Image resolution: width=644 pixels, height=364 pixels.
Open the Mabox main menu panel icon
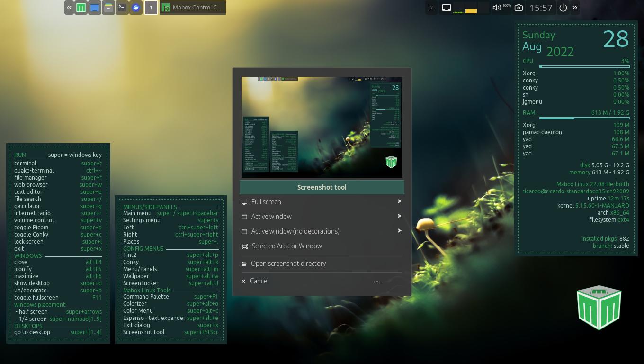[x=81, y=8]
